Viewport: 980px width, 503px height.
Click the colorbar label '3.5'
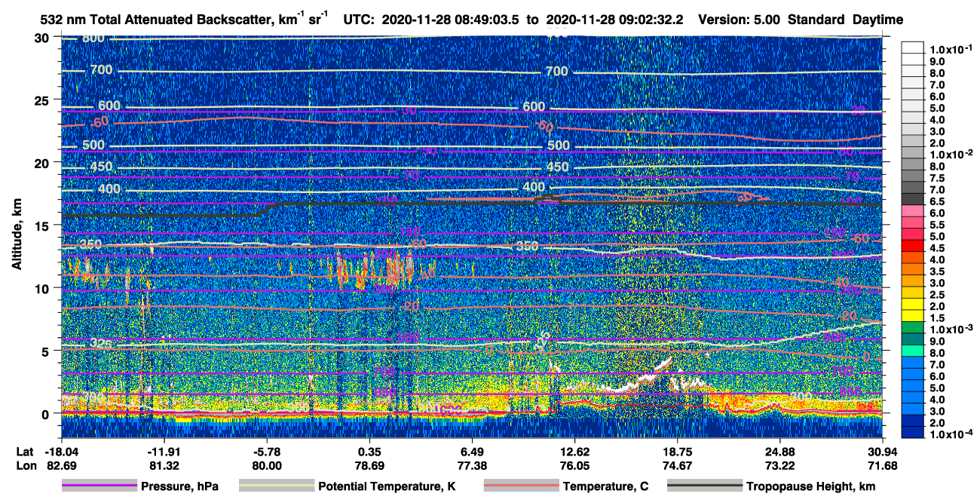click(939, 271)
